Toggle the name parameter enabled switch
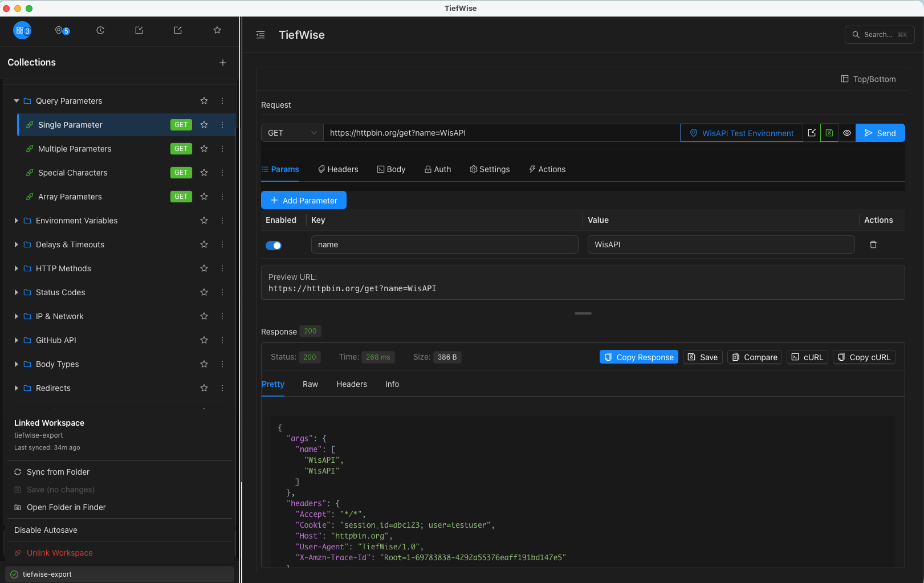The width and height of the screenshot is (924, 583). click(x=274, y=246)
